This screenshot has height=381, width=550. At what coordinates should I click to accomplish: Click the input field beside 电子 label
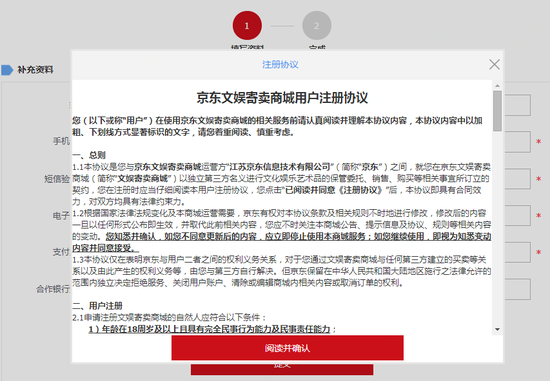pos(517,215)
